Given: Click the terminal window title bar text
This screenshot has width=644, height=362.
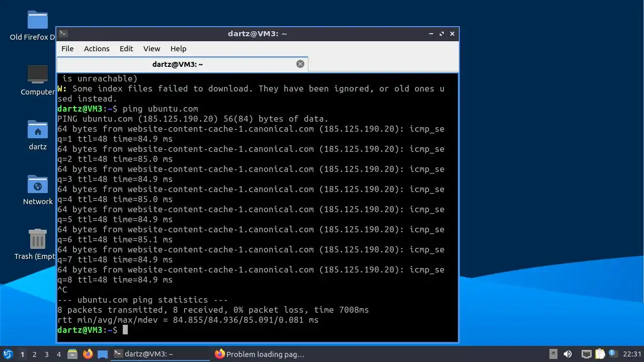Looking at the screenshot, I should click(x=257, y=34).
